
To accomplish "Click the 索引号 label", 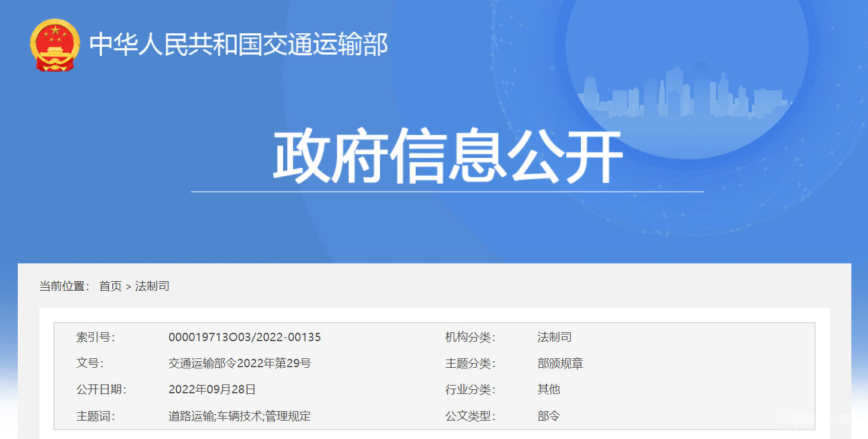I will [x=95, y=337].
